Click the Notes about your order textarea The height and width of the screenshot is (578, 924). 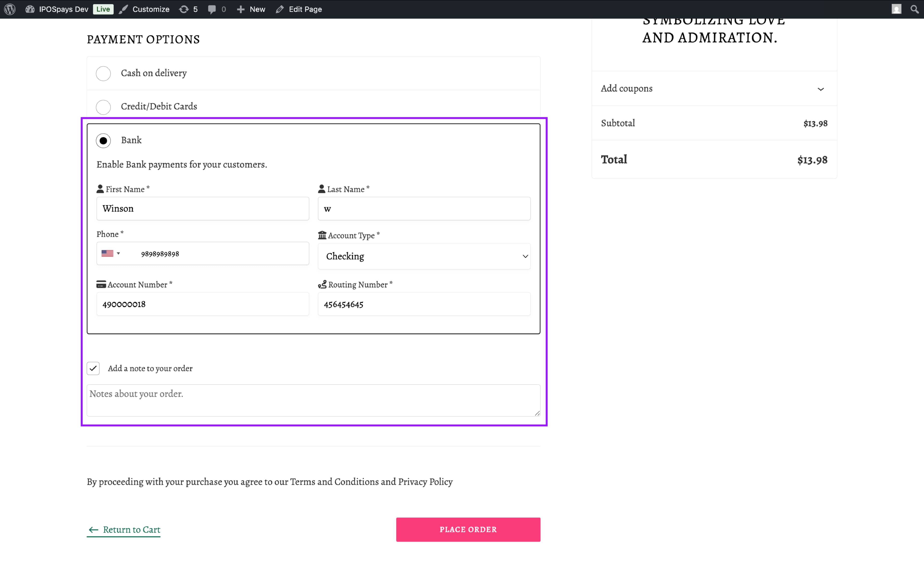[x=314, y=400]
